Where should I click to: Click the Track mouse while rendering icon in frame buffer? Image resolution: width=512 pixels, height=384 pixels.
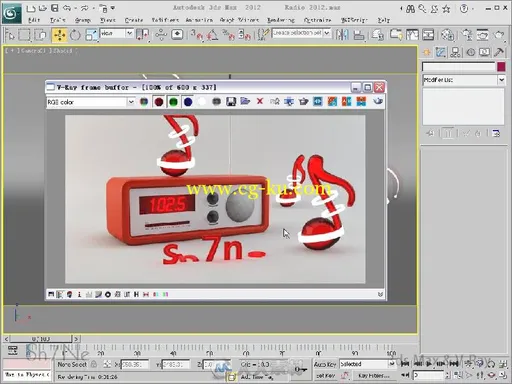(x=289, y=101)
